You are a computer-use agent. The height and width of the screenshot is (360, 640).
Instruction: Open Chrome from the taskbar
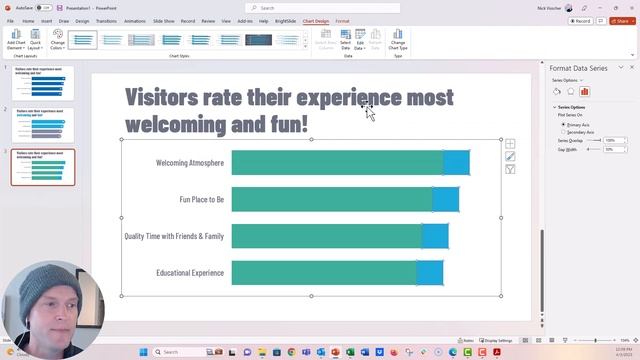tap(291, 352)
